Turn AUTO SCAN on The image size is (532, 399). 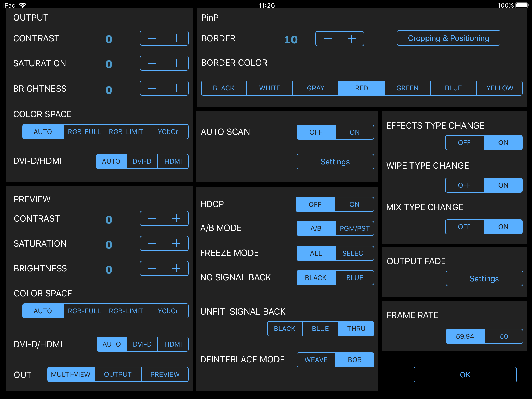[354, 132]
